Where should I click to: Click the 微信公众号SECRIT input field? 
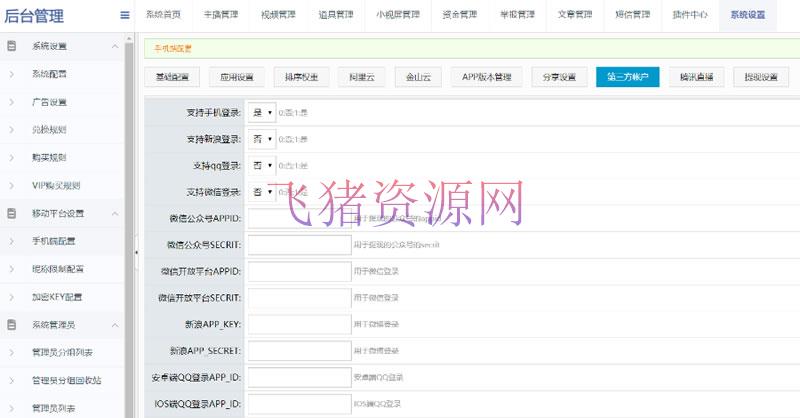(x=297, y=244)
